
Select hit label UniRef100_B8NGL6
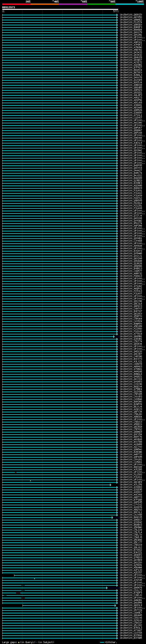(x=131, y=374)
